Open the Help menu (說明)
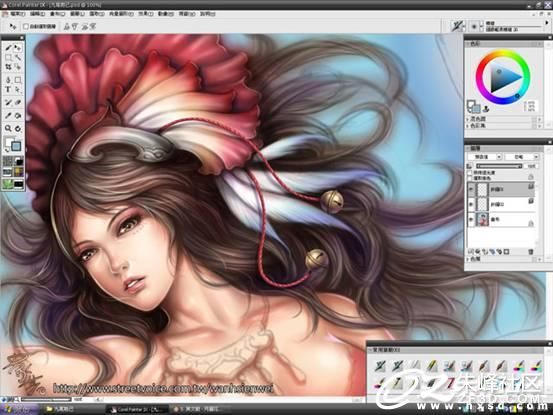Image resolution: width=553 pixels, height=415 pixels. [208, 14]
